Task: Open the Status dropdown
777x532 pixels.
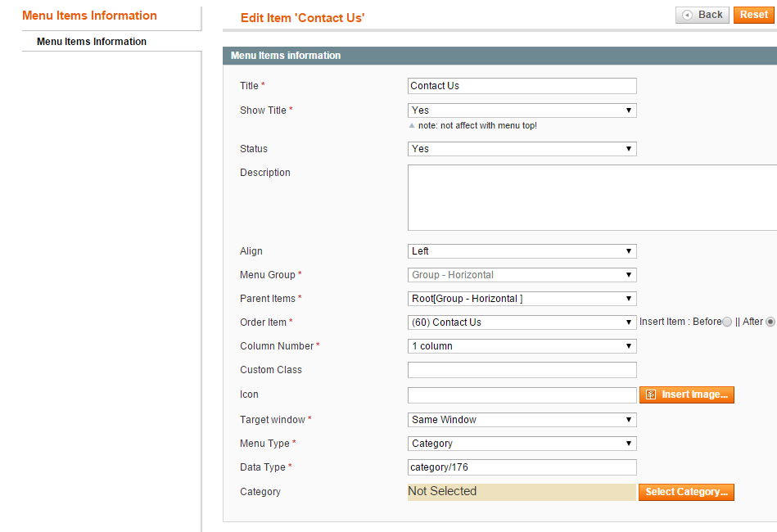Action: click(522, 149)
